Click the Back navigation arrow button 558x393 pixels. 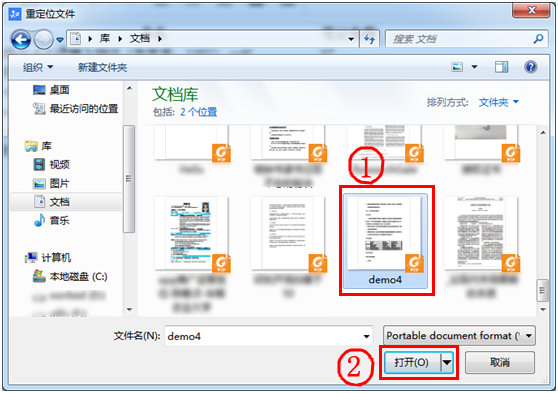point(21,39)
